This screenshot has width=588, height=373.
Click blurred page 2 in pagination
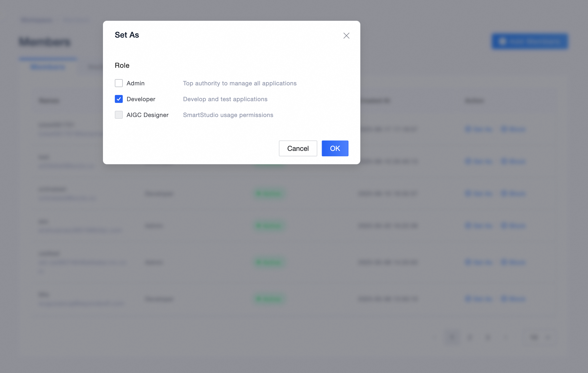[x=470, y=337]
